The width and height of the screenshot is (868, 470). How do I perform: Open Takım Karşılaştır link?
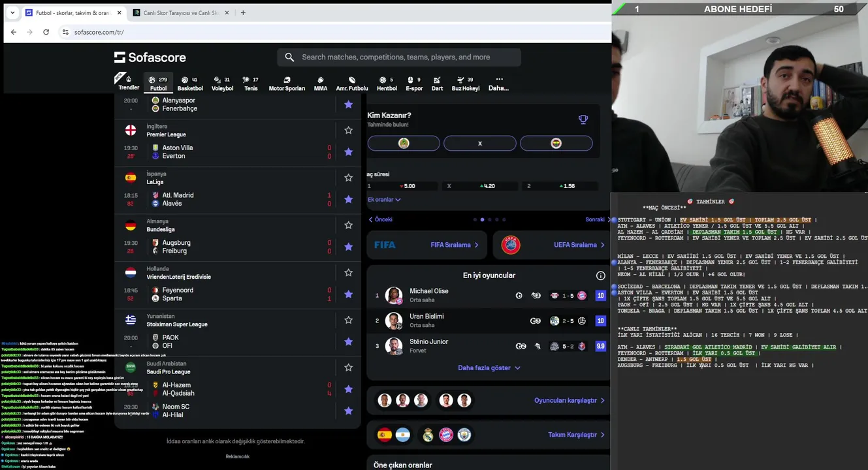[577, 435]
